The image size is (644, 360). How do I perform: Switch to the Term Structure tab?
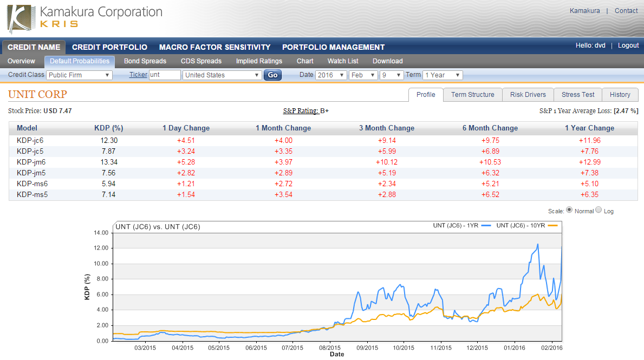click(x=473, y=95)
